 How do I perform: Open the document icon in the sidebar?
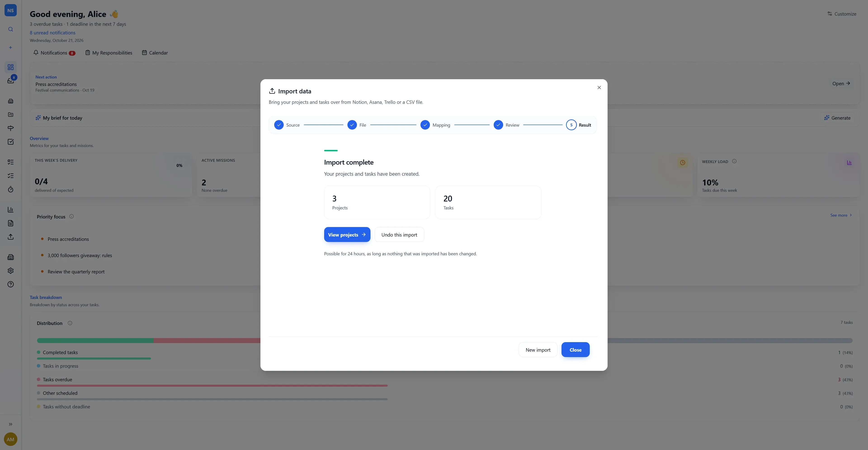coord(10,223)
